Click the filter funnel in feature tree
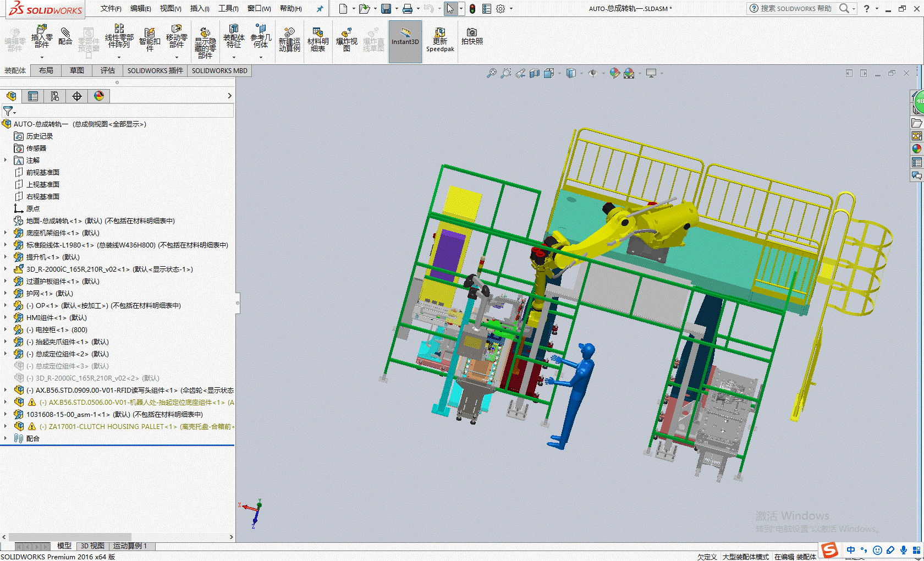 (x=8, y=111)
